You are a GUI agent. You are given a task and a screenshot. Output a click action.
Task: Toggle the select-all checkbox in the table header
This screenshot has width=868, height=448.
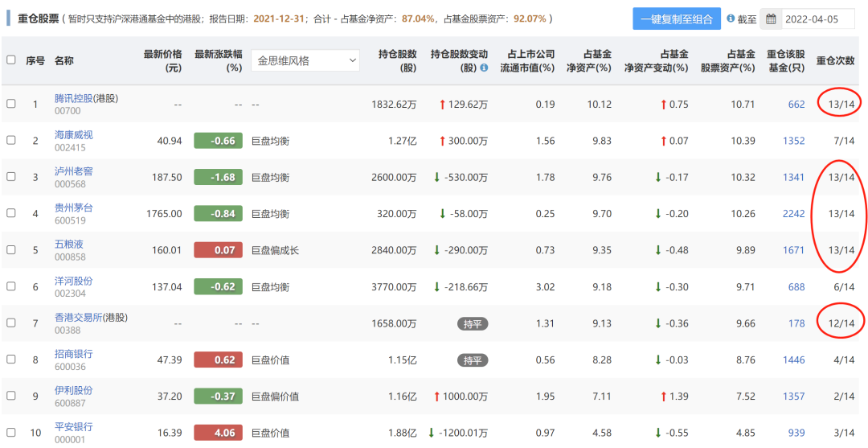[11, 60]
